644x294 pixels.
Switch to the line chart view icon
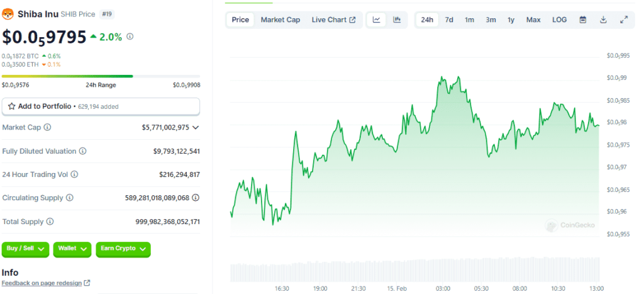tap(377, 20)
